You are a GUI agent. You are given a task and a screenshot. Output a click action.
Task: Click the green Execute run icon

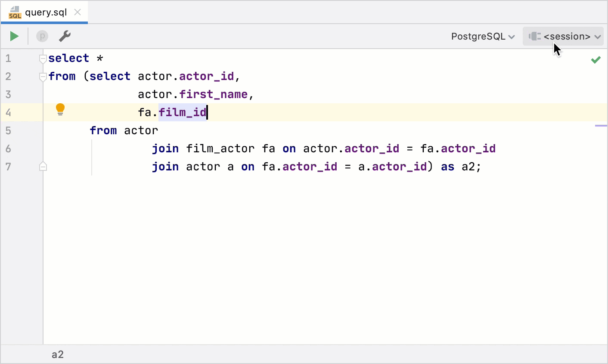tap(14, 36)
